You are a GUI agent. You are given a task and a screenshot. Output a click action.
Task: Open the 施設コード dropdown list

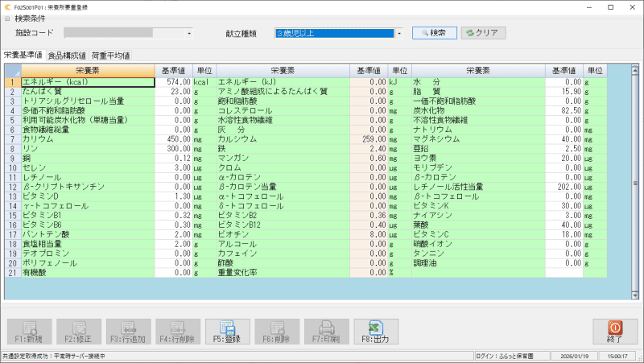tap(189, 34)
